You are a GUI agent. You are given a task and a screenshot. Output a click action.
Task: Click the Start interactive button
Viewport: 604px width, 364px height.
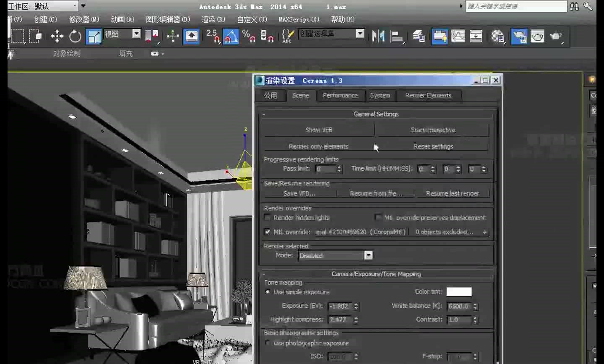click(433, 130)
